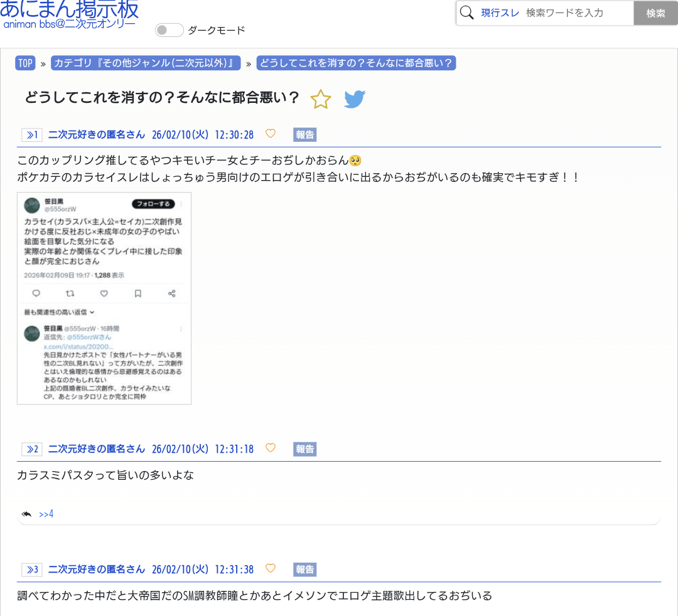Share thread via the Twitter bird icon
Screen dimensions: 678x616
[355, 99]
